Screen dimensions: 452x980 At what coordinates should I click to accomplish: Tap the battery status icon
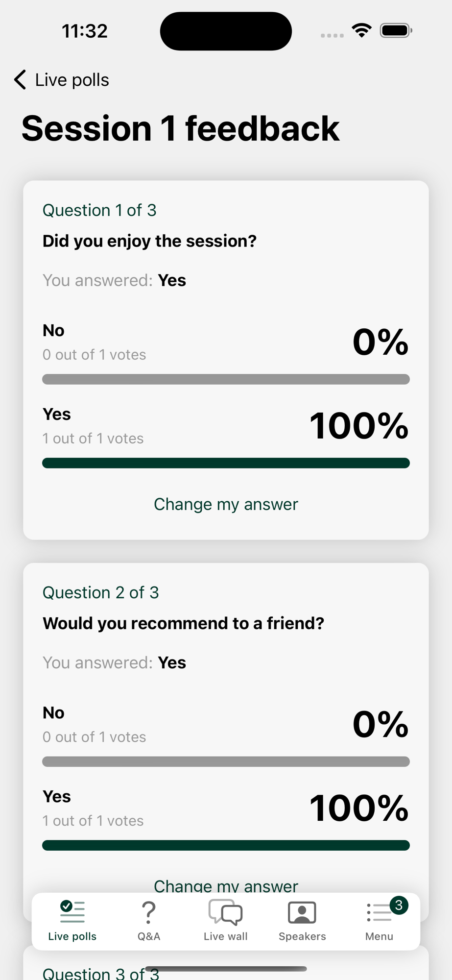click(396, 31)
